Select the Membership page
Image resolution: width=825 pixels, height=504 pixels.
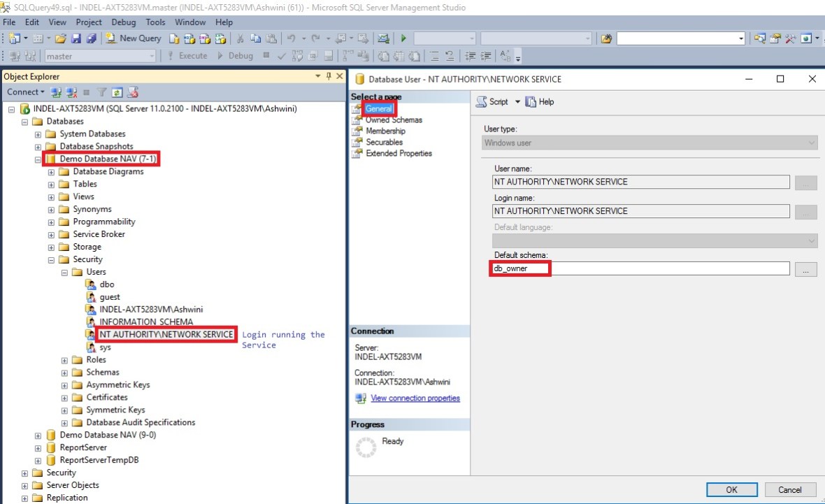click(385, 131)
